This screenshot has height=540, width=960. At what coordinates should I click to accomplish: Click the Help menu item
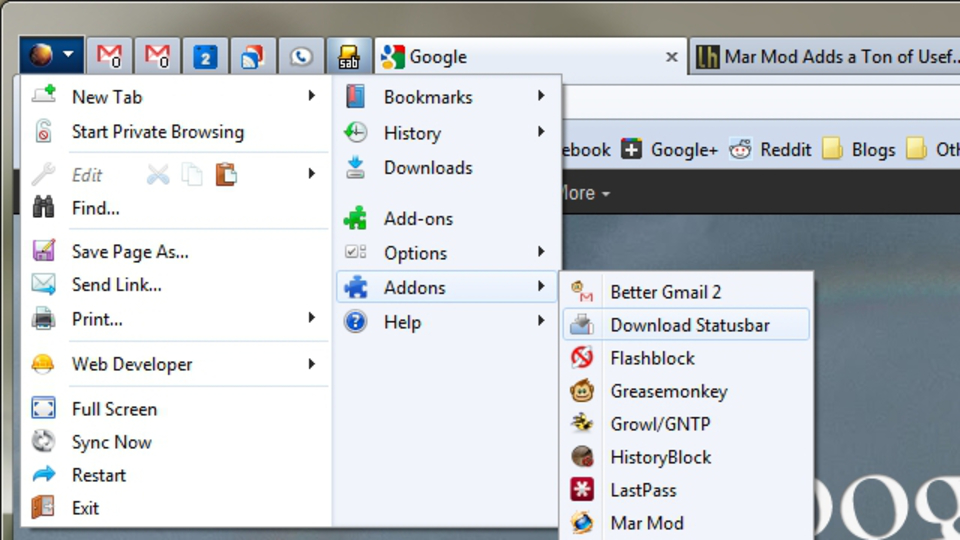[446, 322]
